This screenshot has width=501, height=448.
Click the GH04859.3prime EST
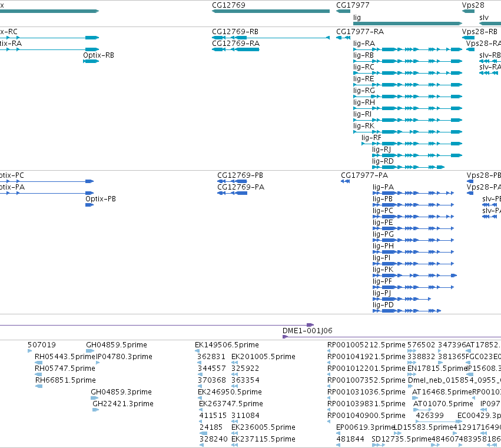pyautogui.click(x=121, y=392)
